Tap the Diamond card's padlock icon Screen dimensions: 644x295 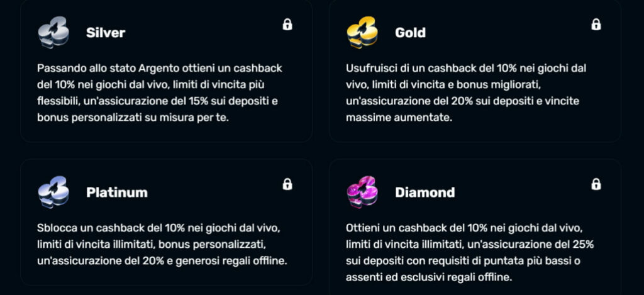tap(596, 184)
